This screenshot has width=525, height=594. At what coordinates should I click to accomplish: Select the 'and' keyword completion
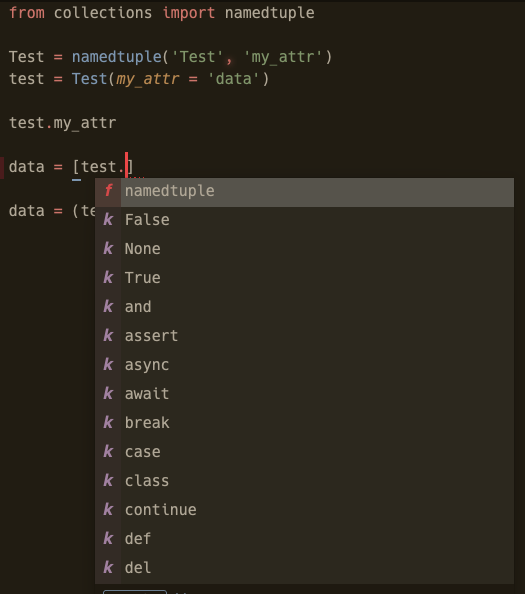[304, 307]
